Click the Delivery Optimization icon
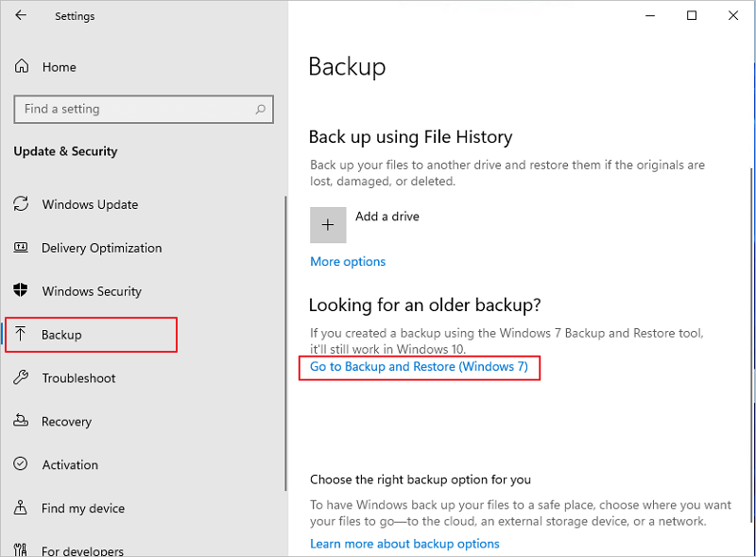The image size is (756, 557). click(x=22, y=248)
